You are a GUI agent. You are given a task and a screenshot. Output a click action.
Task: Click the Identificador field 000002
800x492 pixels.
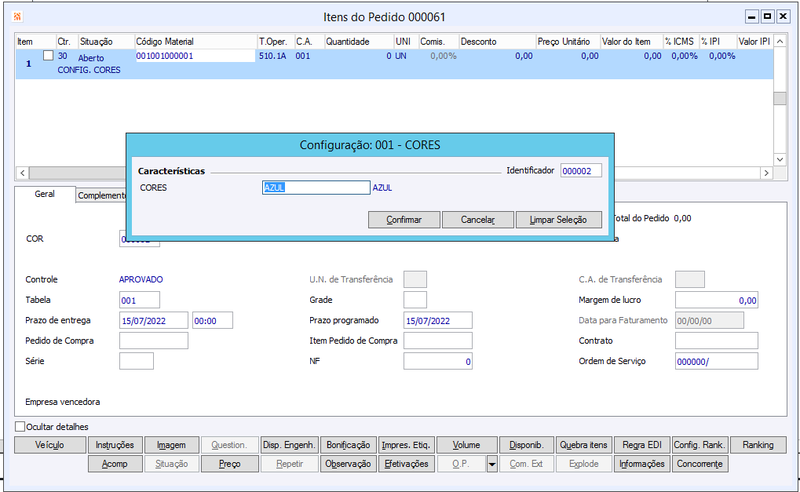point(581,171)
